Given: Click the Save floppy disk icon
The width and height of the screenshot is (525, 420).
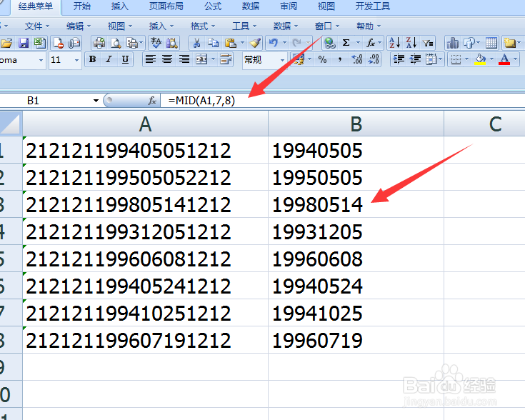Looking at the screenshot, I should 24,43.
